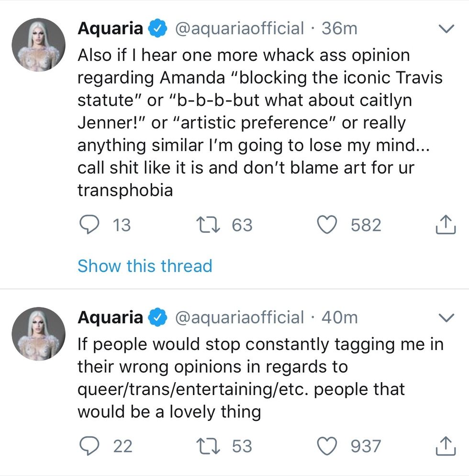Open the Aquaria display name on top tweet
This screenshot has height=476, width=469.
click(x=110, y=29)
